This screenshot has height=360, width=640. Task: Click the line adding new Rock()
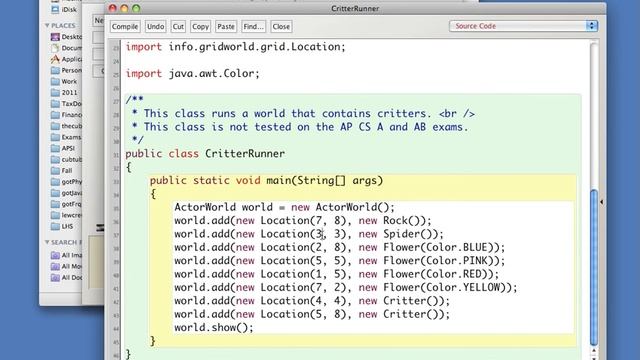(303, 221)
